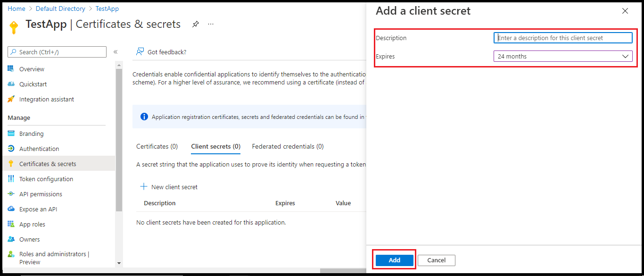644x276 pixels.
Task: Click the plus icon for New client secret
Action: click(144, 187)
